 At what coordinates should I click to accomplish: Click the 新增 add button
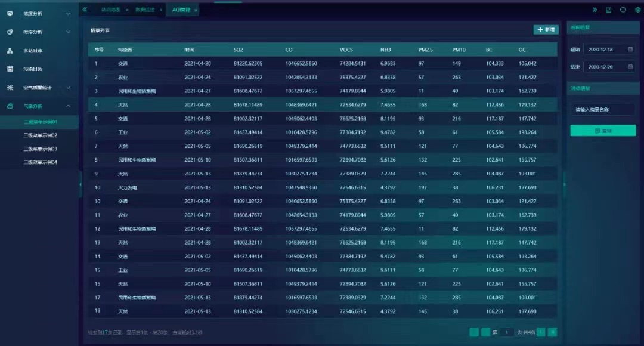[x=546, y=29]
